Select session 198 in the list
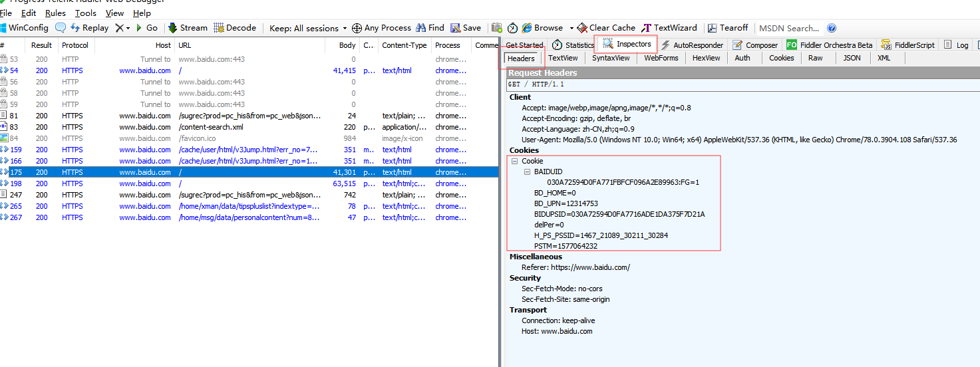 tap(249, 183)
